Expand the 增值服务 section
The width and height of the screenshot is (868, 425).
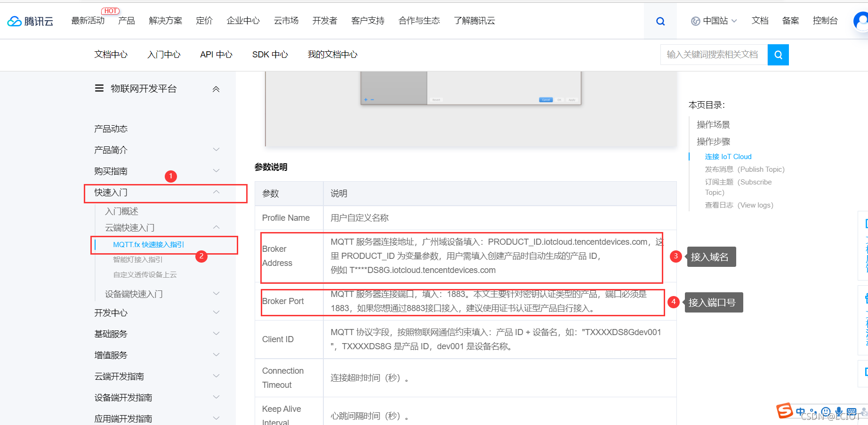(216, 355)
